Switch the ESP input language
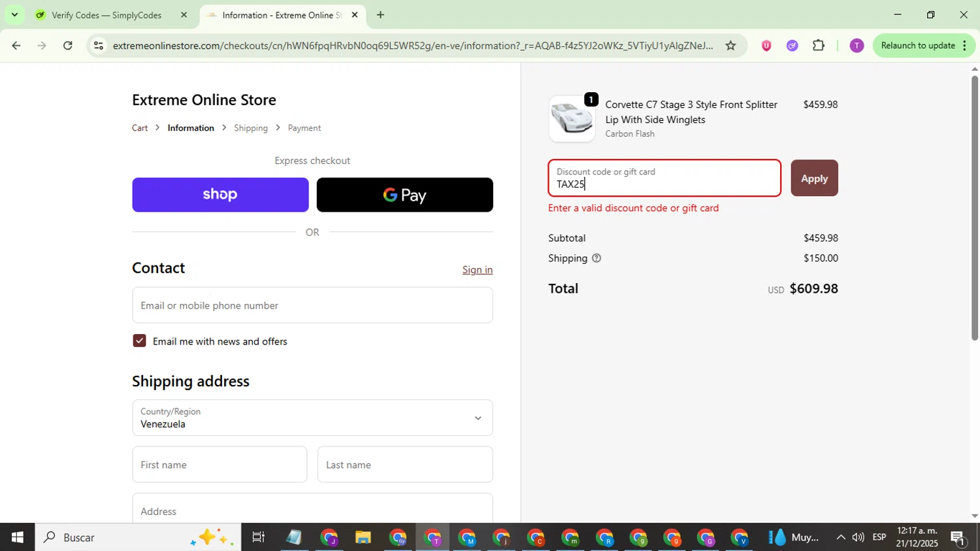 [x=879, y=537]
